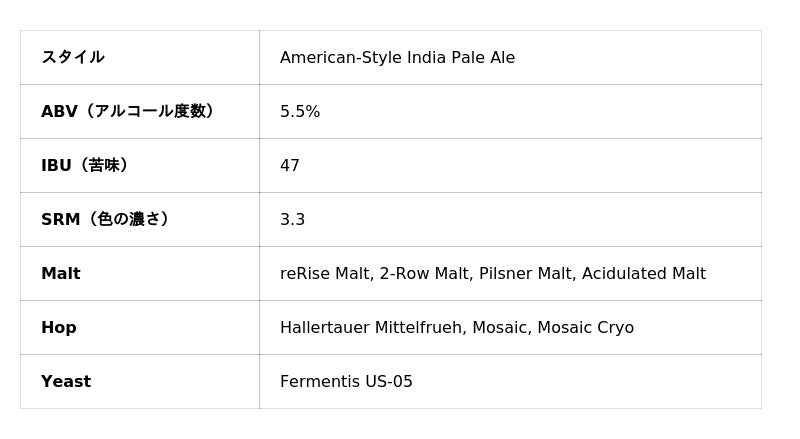The height and width of the screenshot is (439, 800).
Task: Select the 5.5% ABV value
Action: (300, 112)
